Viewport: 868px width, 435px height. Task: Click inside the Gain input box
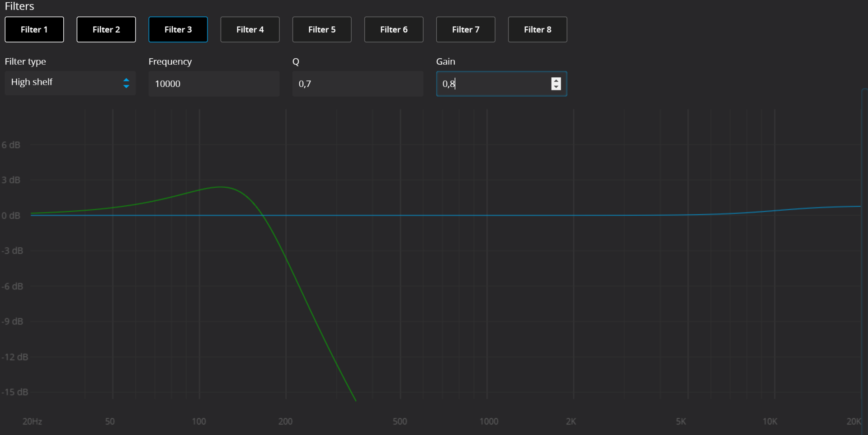pos(493,84)
